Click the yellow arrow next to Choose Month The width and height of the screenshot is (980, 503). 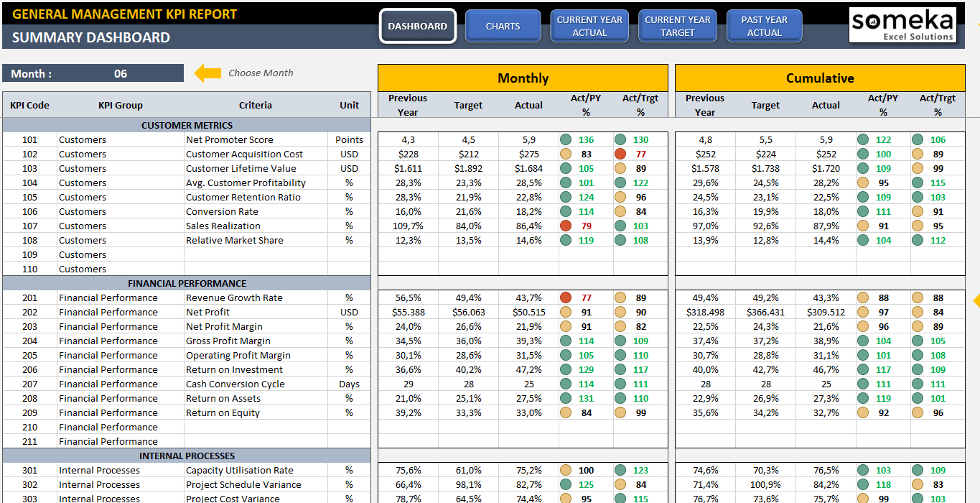208,73
